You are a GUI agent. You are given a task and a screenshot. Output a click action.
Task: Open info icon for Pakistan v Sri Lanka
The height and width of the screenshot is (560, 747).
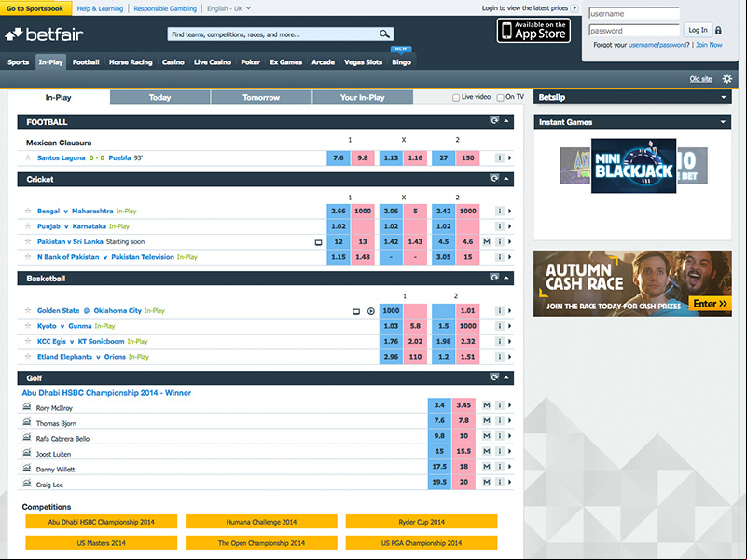click(x=499, y=241)
